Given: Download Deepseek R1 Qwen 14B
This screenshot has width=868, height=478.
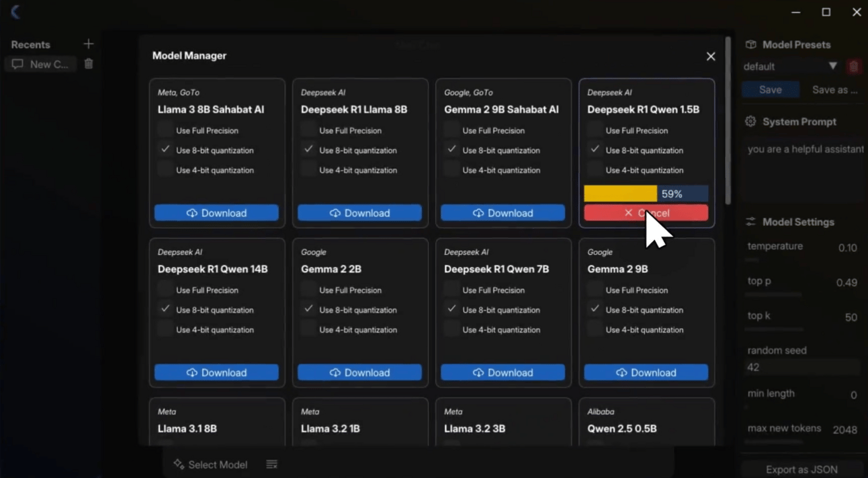Looking at the screenshot, I should pos(216,372).
